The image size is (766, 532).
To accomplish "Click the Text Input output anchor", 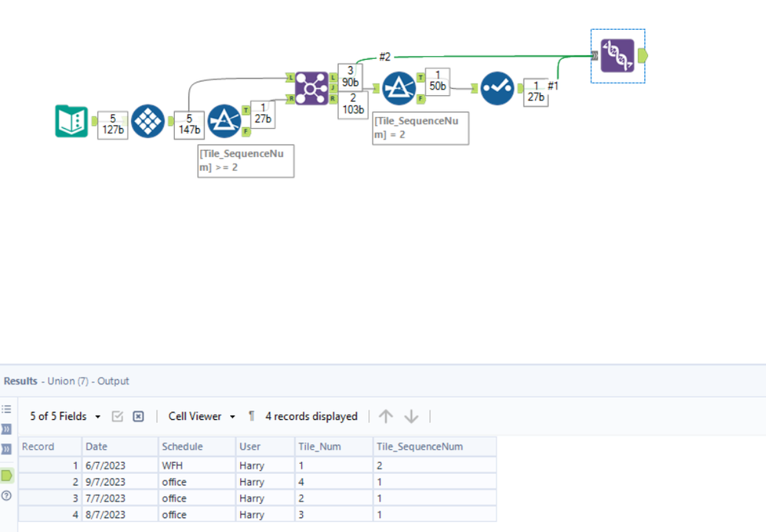I will 94,121.
